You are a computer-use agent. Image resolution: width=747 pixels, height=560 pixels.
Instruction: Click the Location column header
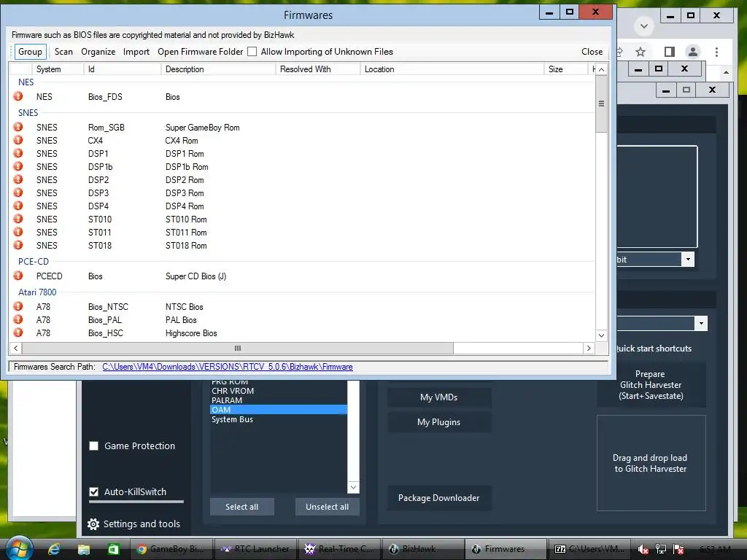point(452,69)
